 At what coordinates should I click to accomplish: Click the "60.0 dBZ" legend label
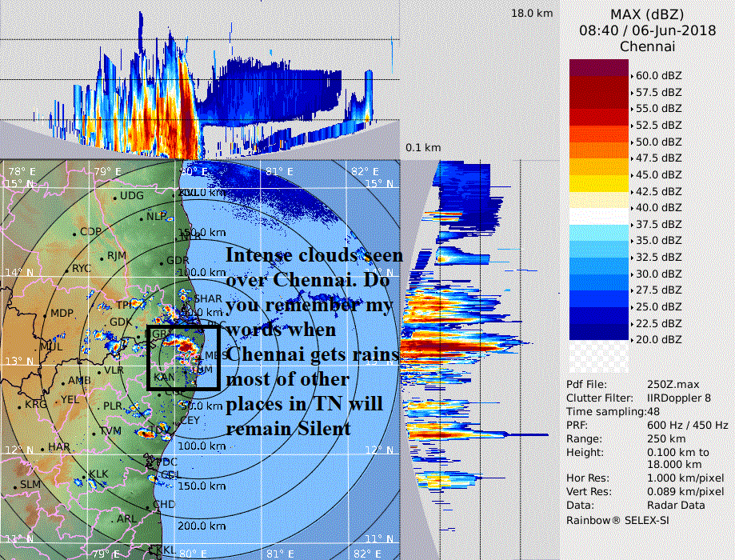[658, 75]
